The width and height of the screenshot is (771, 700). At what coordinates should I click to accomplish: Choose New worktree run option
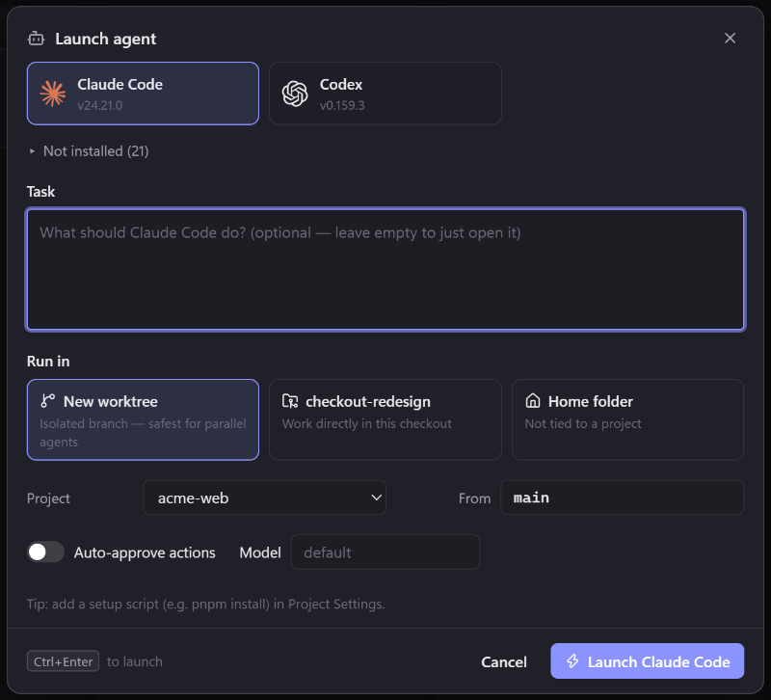(143, 419)
